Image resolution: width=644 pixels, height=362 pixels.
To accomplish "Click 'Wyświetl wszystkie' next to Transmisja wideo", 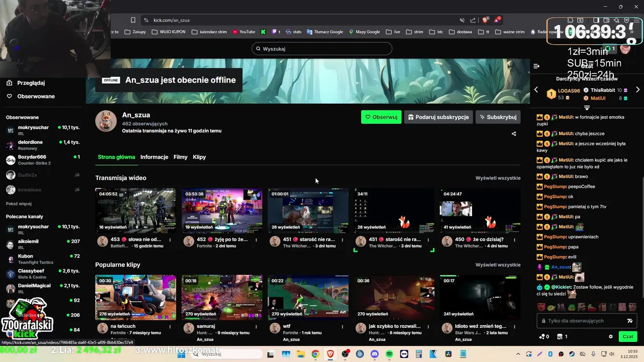I will (498, 178).
